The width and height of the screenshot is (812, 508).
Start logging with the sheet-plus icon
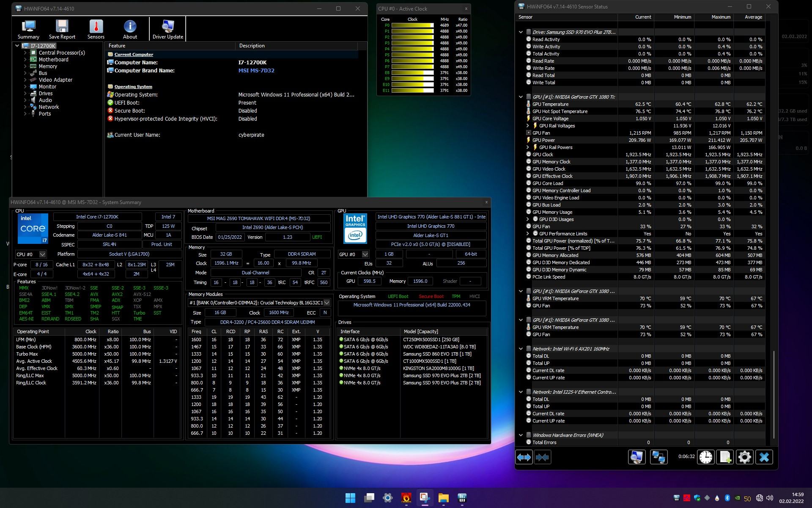tap(725, 457)
